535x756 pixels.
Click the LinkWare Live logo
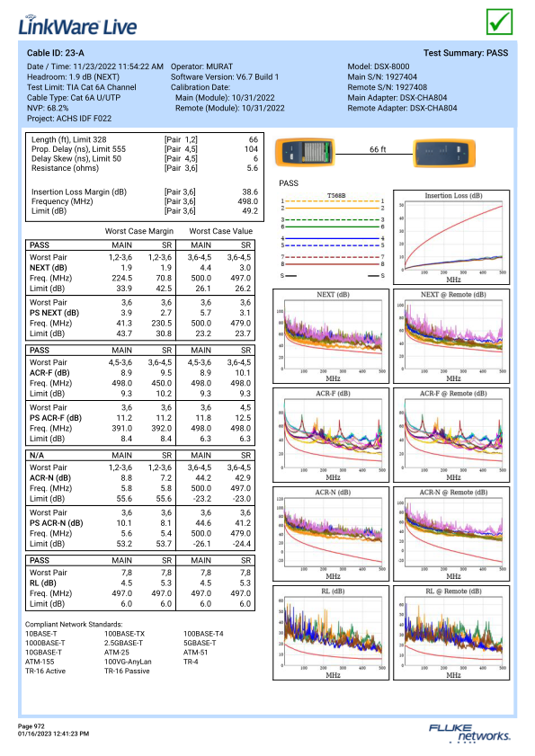[x=77, y=26]
